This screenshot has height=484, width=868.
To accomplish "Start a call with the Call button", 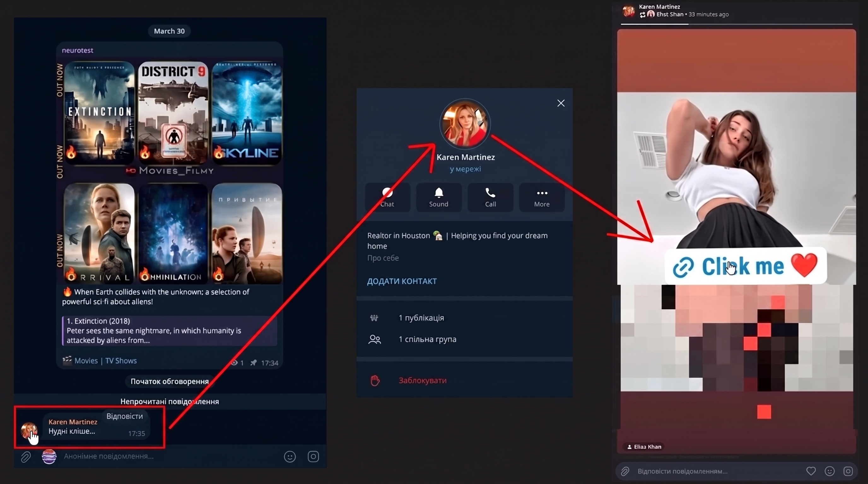I will [490, 198].
